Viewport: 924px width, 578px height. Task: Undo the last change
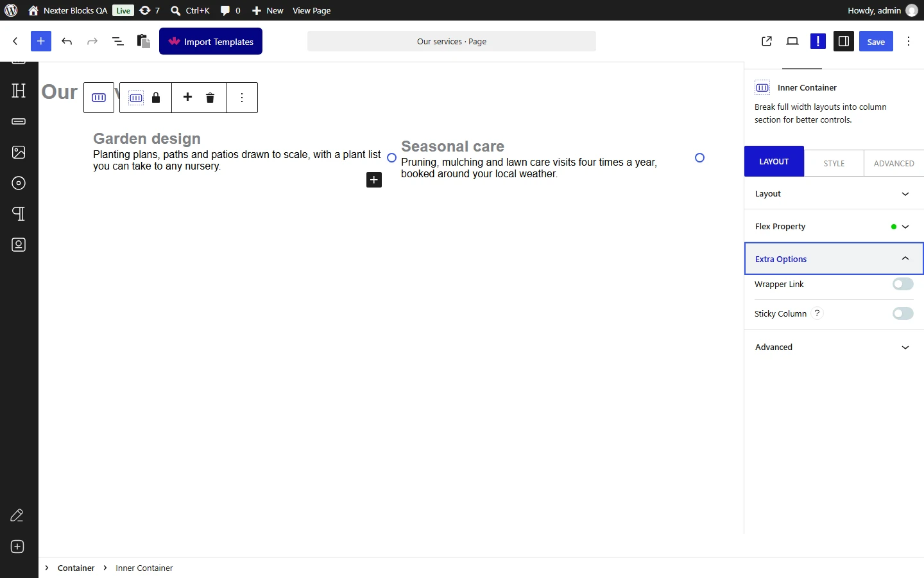[x=67, y=41]
